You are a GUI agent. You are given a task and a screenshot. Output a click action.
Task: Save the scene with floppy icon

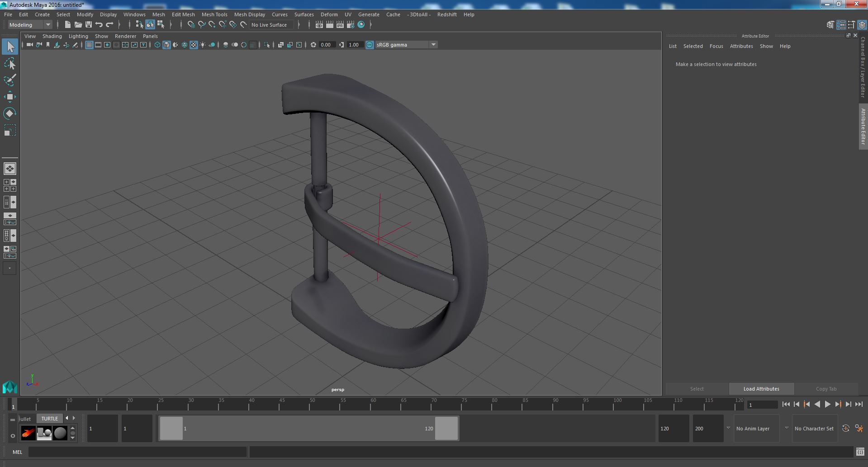(89, 25)
